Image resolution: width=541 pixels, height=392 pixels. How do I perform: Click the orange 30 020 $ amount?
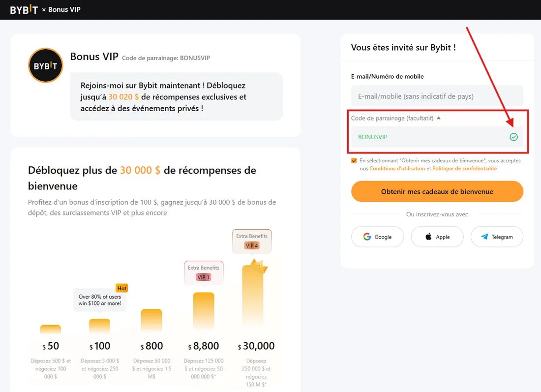pyautogui.click(x=123, y=97)
